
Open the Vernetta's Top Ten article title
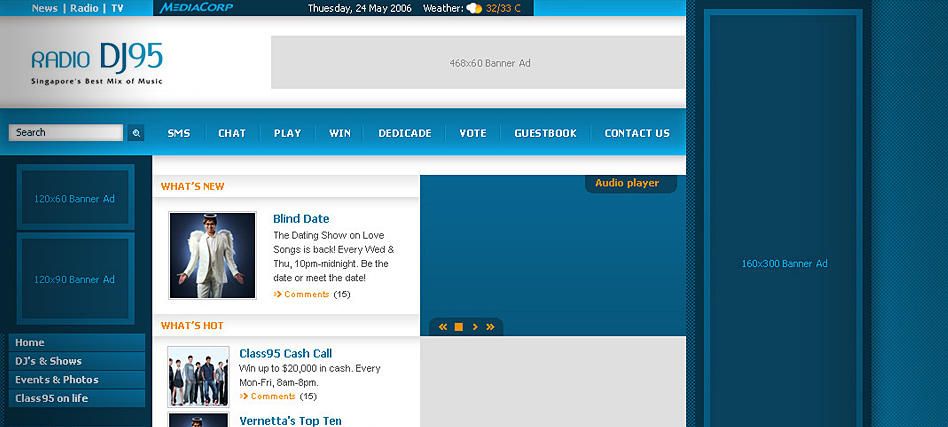[x=290, y=420]
